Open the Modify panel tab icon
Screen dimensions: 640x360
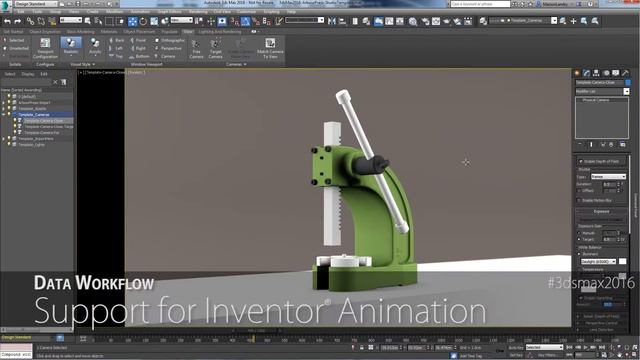tap(587, 73)
